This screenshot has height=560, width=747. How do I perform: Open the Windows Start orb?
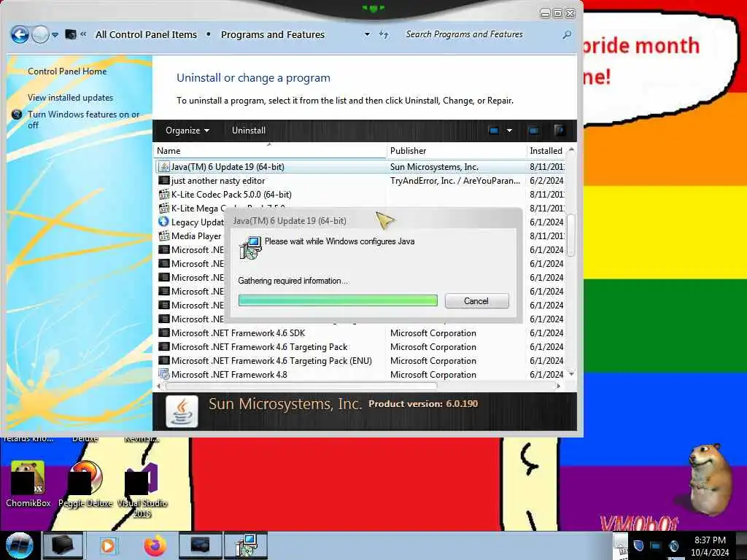[18, 545]
